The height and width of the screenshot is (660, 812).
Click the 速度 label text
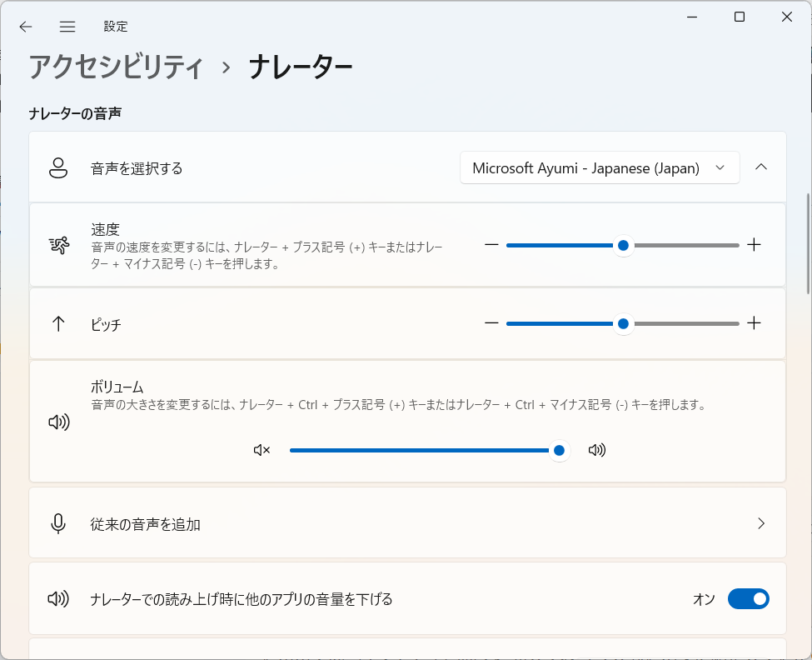(x=105, y=229)
